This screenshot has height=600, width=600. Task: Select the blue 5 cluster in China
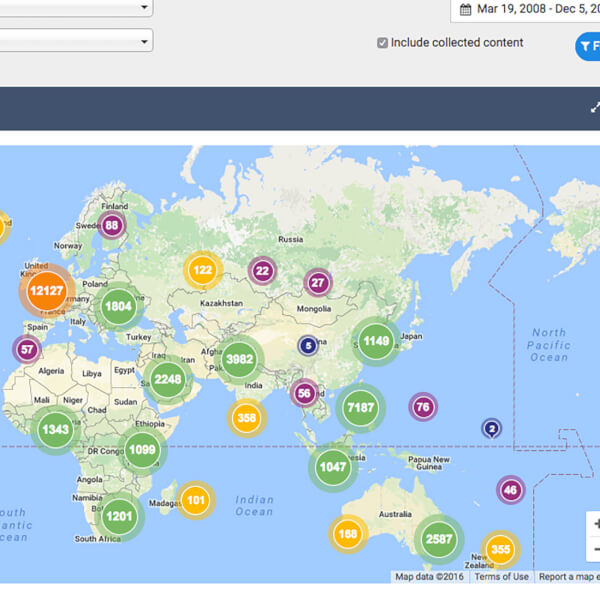[308, 346]
